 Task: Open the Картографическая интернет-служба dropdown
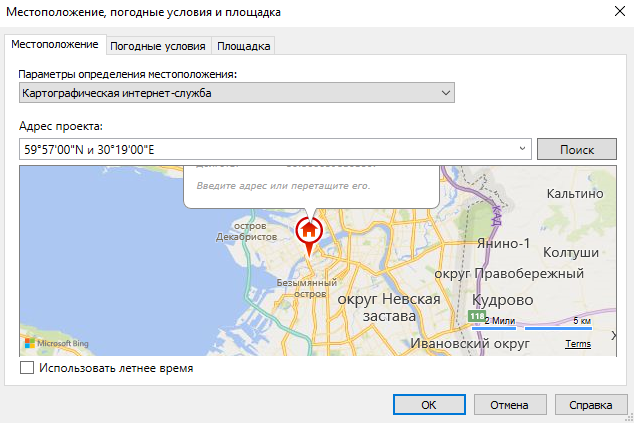pos(237,94)
